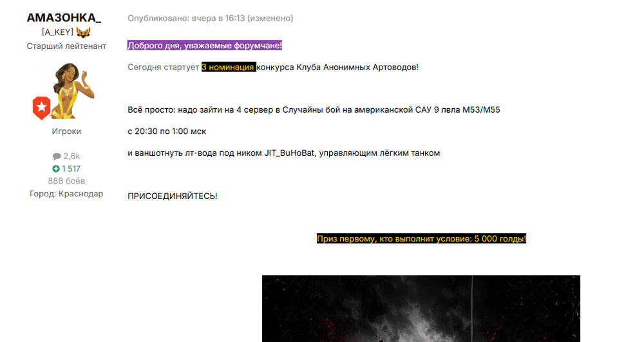Select the rank text Старший лейтенант
The width and height of the screenshot is (644, 342).
(66, 46)
